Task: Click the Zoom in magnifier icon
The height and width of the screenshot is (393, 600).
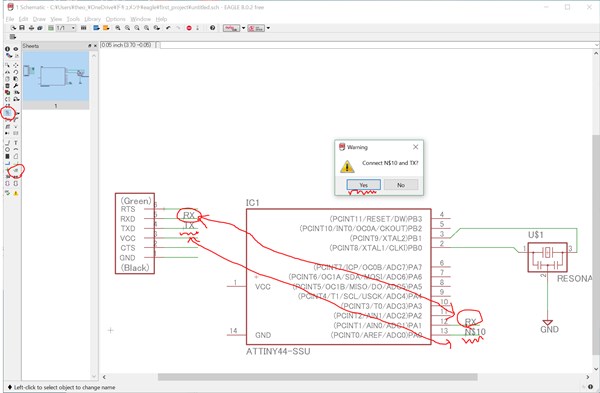Action: [x=127, y=28]
